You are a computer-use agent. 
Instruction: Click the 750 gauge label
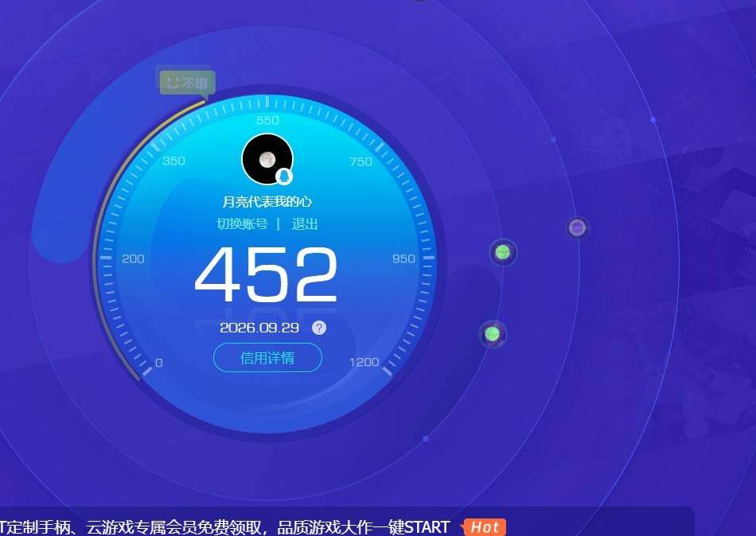click(x=361, y=161)
